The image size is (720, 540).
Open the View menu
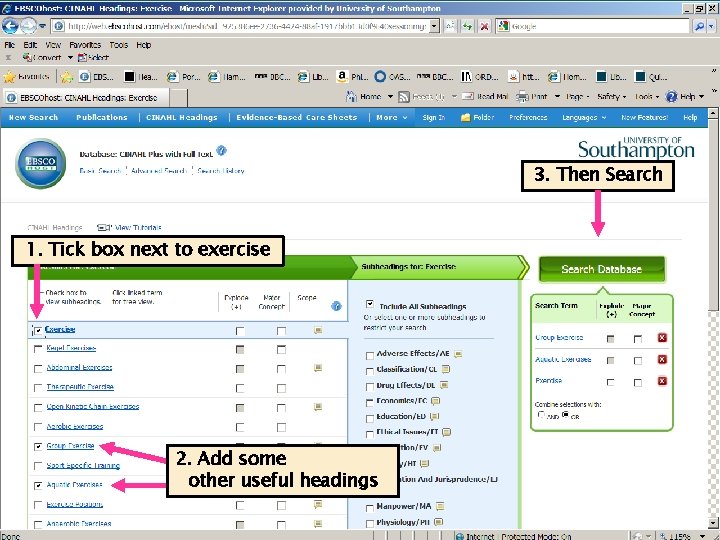pos(53,45)
